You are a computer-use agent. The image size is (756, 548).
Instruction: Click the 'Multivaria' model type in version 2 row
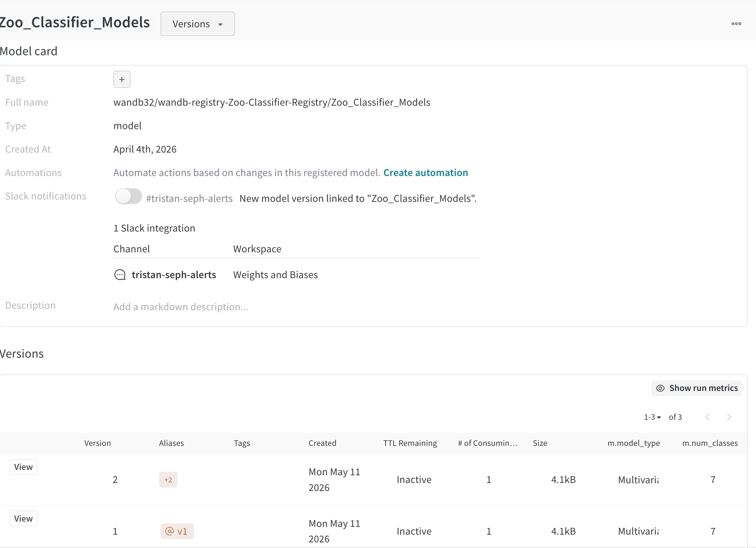coord(638,480)
